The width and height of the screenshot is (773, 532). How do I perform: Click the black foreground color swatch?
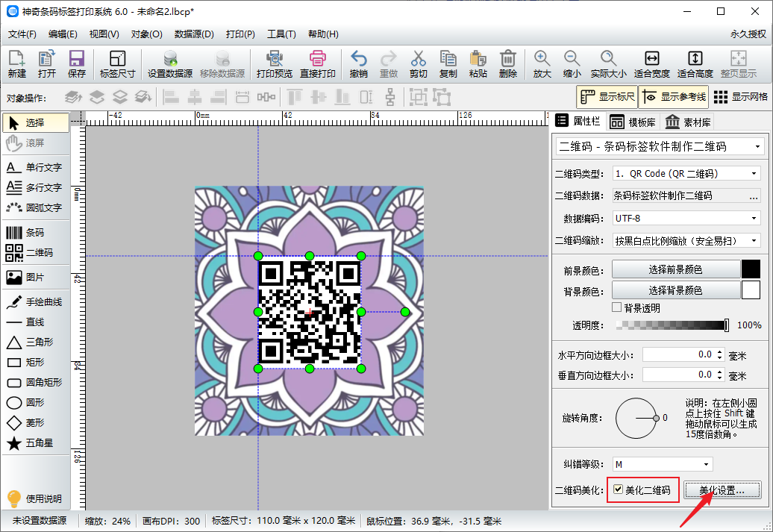751,269
